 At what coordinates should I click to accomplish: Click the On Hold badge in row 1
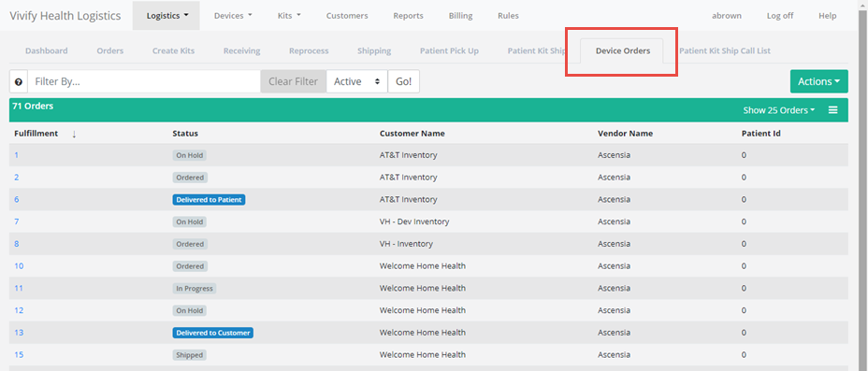(x=189, y=155)
